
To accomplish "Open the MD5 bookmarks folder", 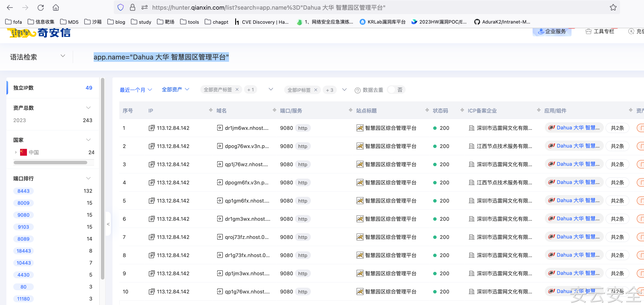I will click(x=69, y=22).
